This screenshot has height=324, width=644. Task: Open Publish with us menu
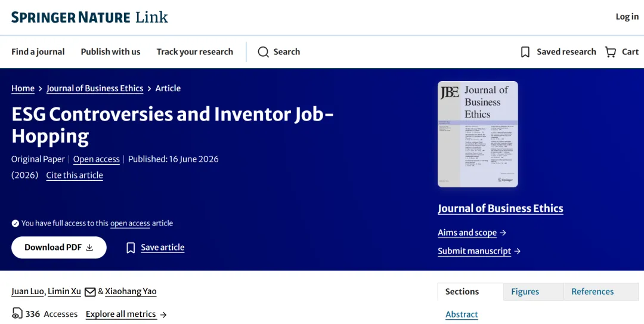[110, 52]
